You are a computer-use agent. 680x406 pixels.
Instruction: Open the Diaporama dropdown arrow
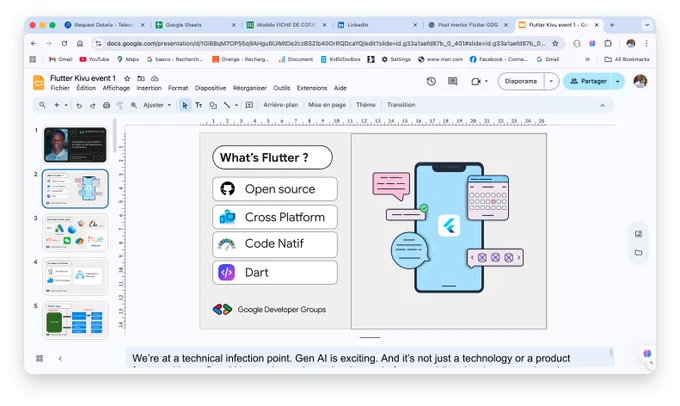(551, 81)
